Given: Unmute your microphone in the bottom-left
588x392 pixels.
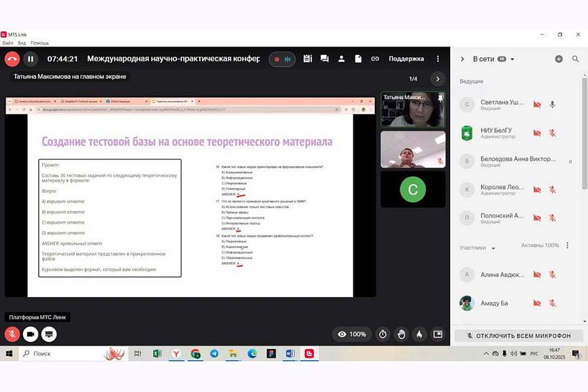Looking at the screenshot, I should 12,334.
